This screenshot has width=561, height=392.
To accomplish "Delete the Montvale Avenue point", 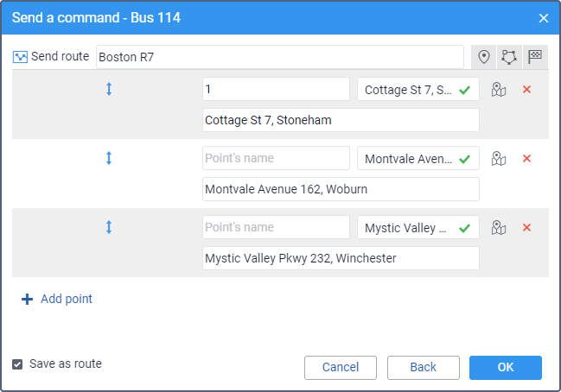I will [526, 158].
